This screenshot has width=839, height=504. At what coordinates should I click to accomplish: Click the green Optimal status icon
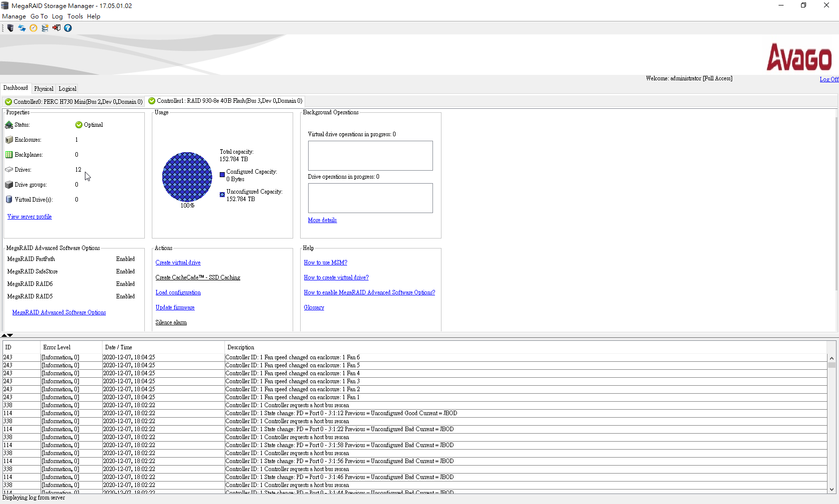pyautogui.click(x=79, y=125)
